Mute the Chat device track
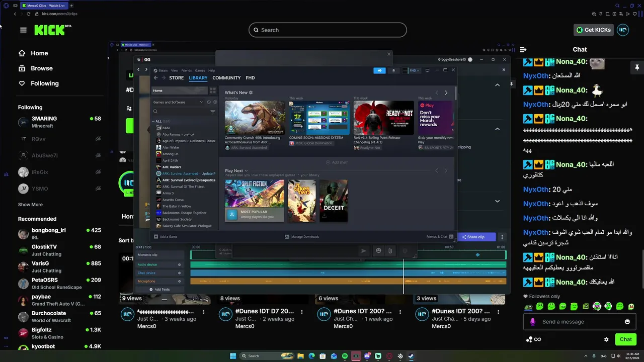This screenshot has width=644, height=362. point(179,273)
